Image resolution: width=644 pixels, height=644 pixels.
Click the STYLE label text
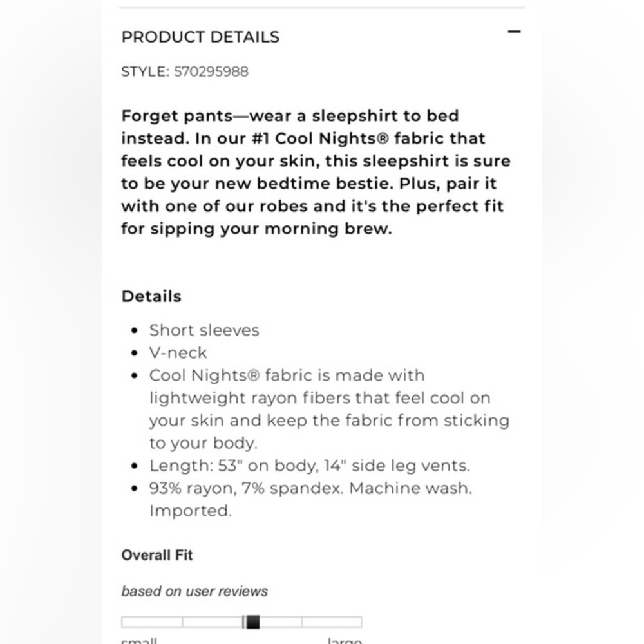click(145, 71)
